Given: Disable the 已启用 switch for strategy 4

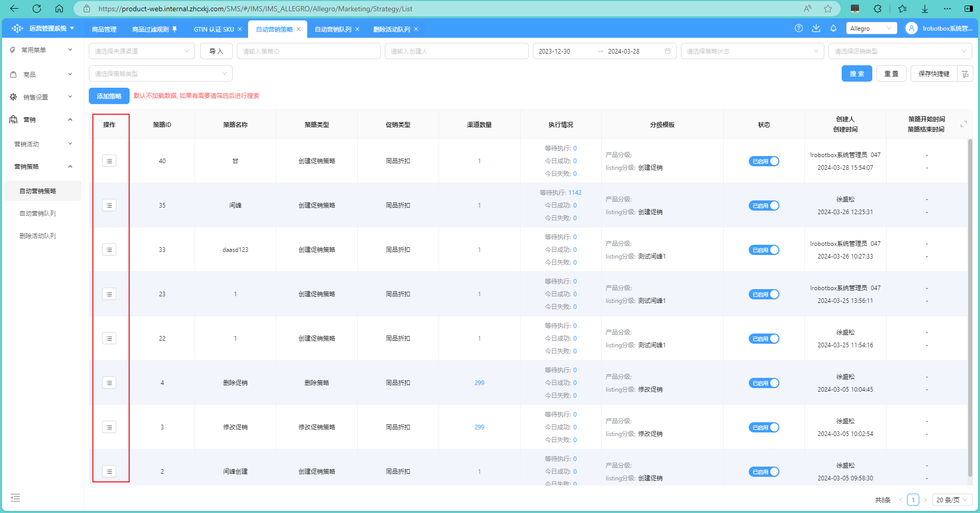Looking at the screenshot, I should pyautogui.click(x=764, y=383).
